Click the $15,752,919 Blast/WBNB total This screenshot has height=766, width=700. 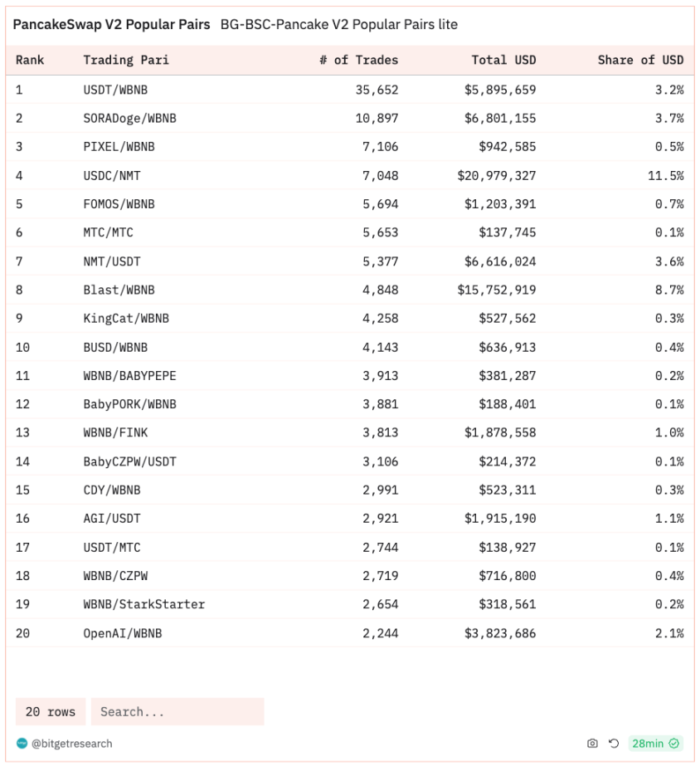497,290
